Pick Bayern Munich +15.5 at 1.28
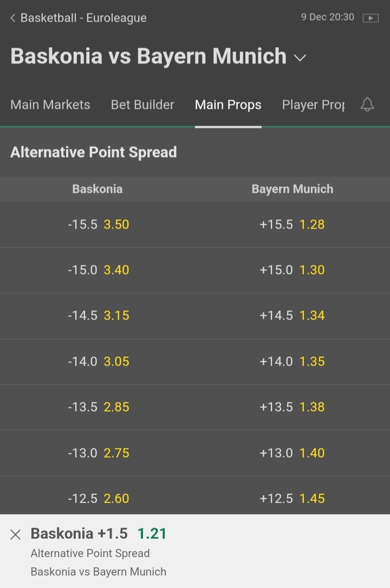The height and width of the screenshot is (588, 390). (292, 225)
